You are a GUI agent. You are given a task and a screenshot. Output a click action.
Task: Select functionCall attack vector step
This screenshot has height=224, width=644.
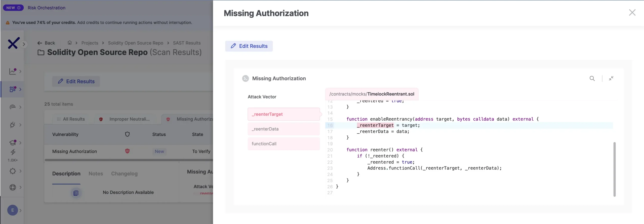pos(284,144)
